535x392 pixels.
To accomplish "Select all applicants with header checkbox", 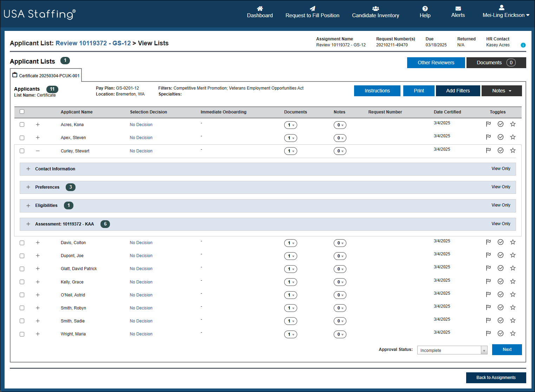I will click(22, 112).
